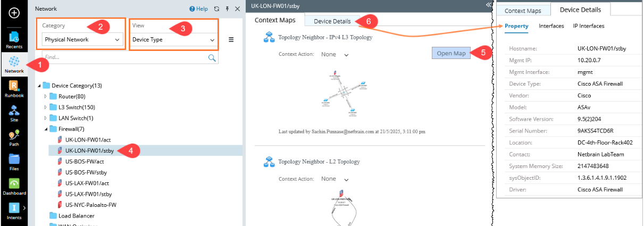Viewport: 644px width, 226px height.
Task: Open the Dashboard sidebar icon
Action: point(14,187)
